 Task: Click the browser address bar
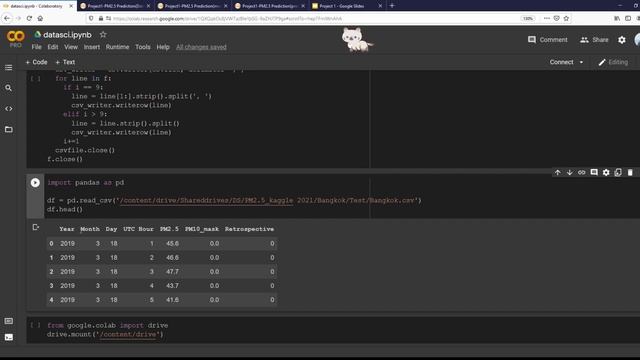click(x=302, y=18)
